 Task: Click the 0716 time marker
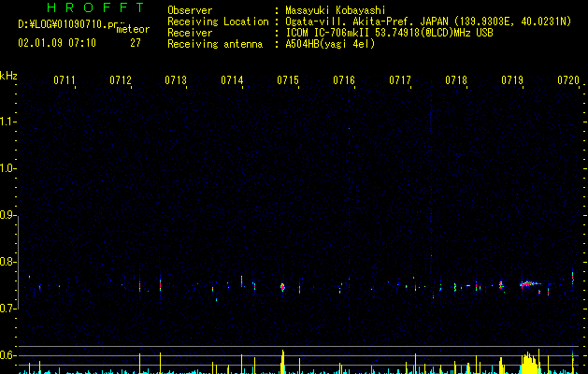[x=344, y=80]
